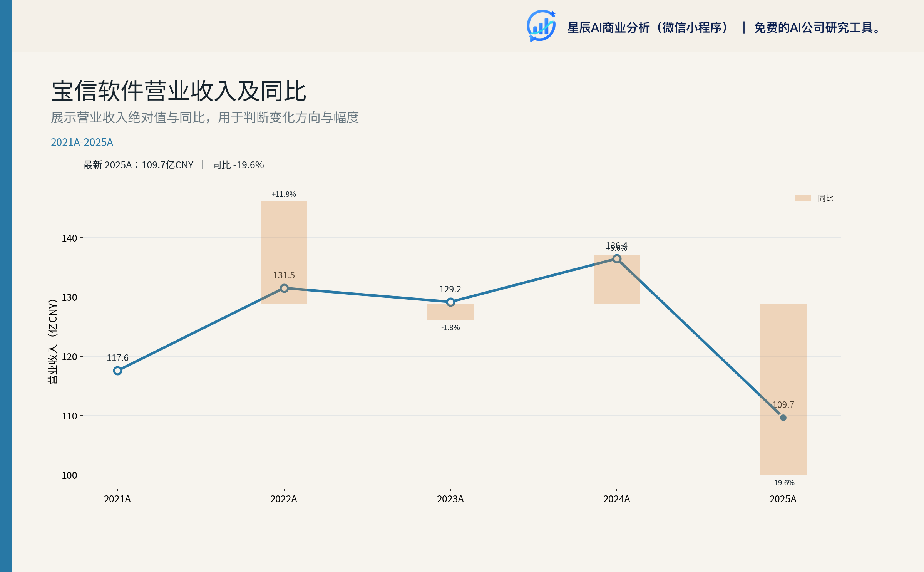Click the 同比 legend label
The width and height of the screenshot is (924, 572).
coord(825,198)
